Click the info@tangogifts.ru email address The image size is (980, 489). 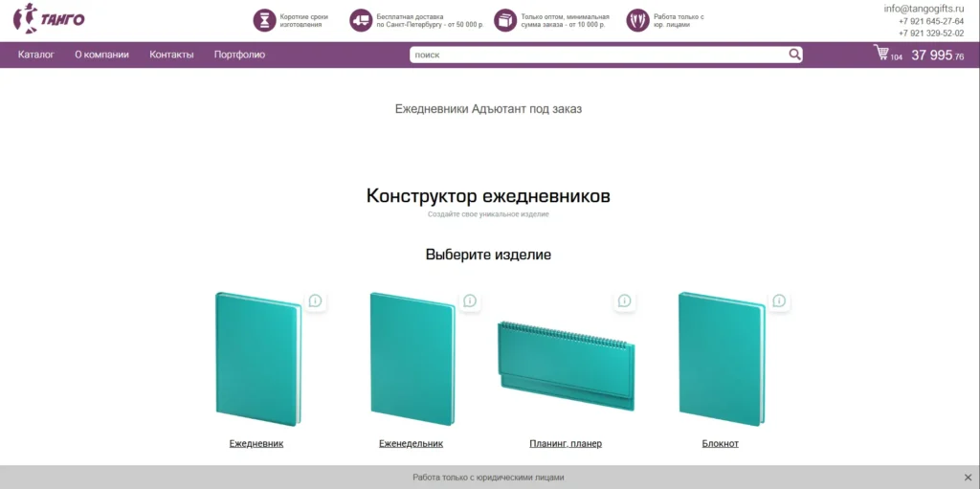[924, 9]
